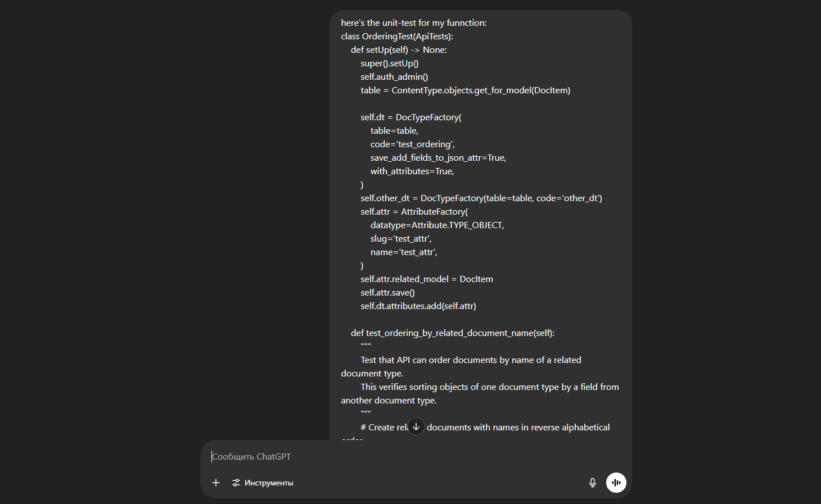Click the "save_add_fields_to_json_attr=True," line
The width and height of the screenshot is (821, 504).
click(438, 158)
